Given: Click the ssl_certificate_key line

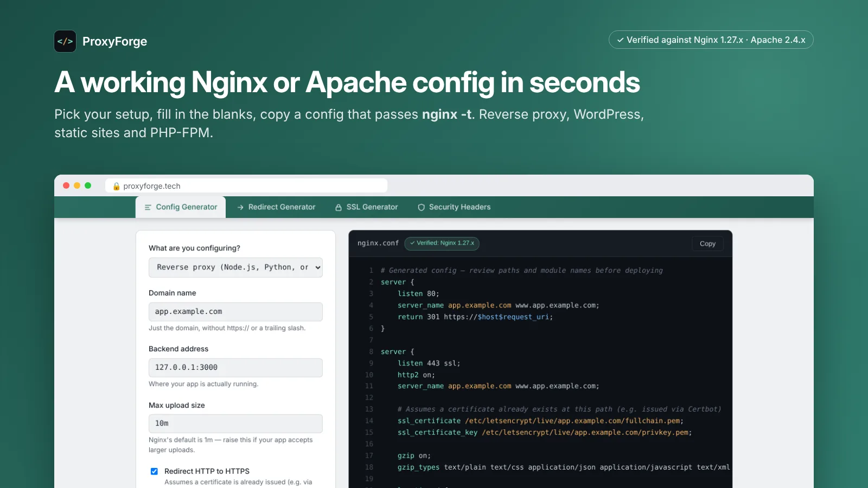Looking at the screenshot, I should pos(545,432).
